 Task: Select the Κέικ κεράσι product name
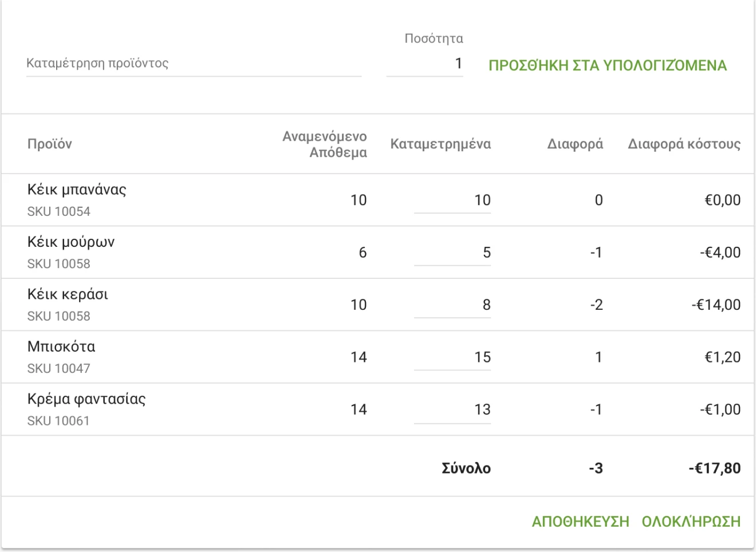(68, 295)
